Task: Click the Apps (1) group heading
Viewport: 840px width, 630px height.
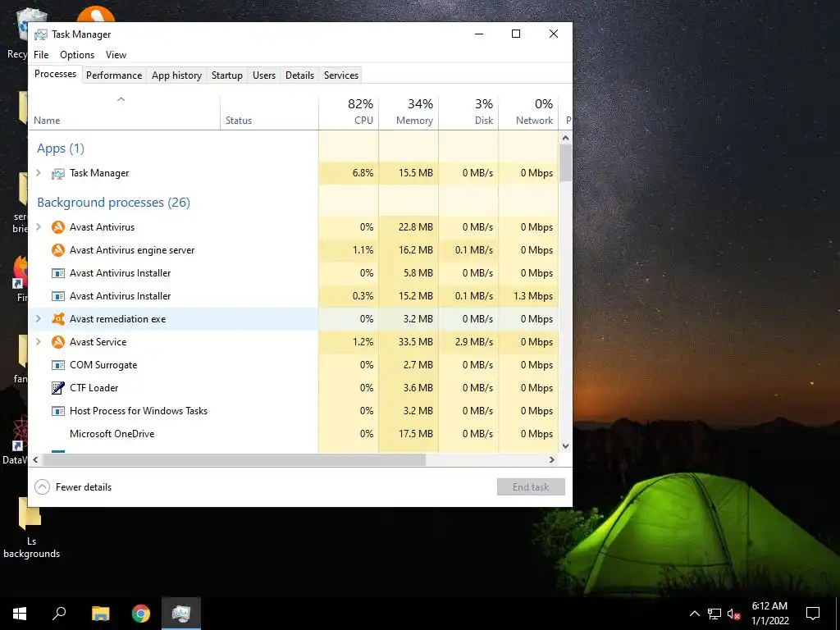Action: pos(61,148)
